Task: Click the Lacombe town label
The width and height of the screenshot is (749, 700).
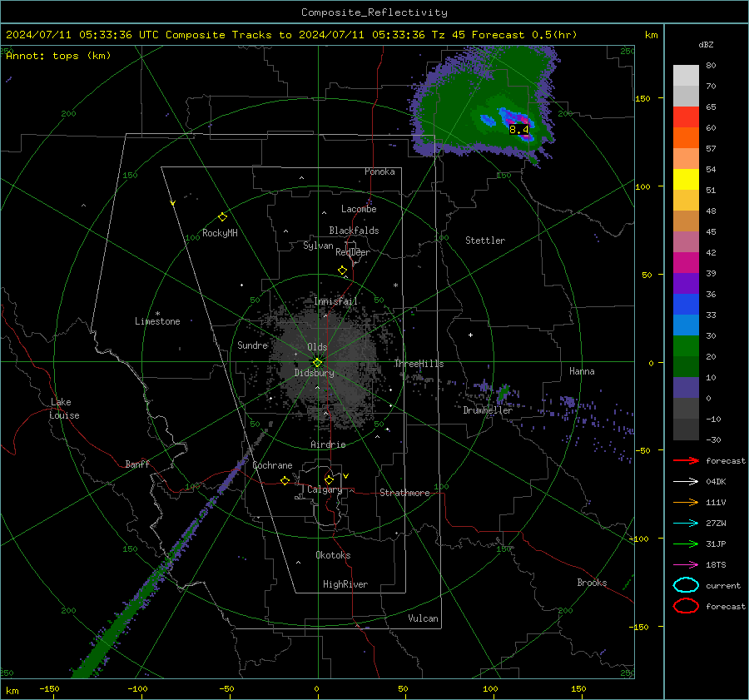Action: [359, 209]
